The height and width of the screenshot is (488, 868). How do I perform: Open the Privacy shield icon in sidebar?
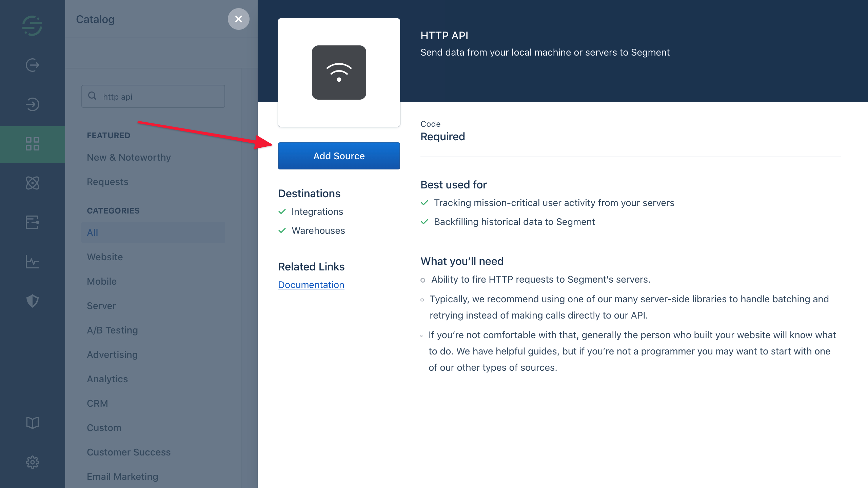(33, 301)
